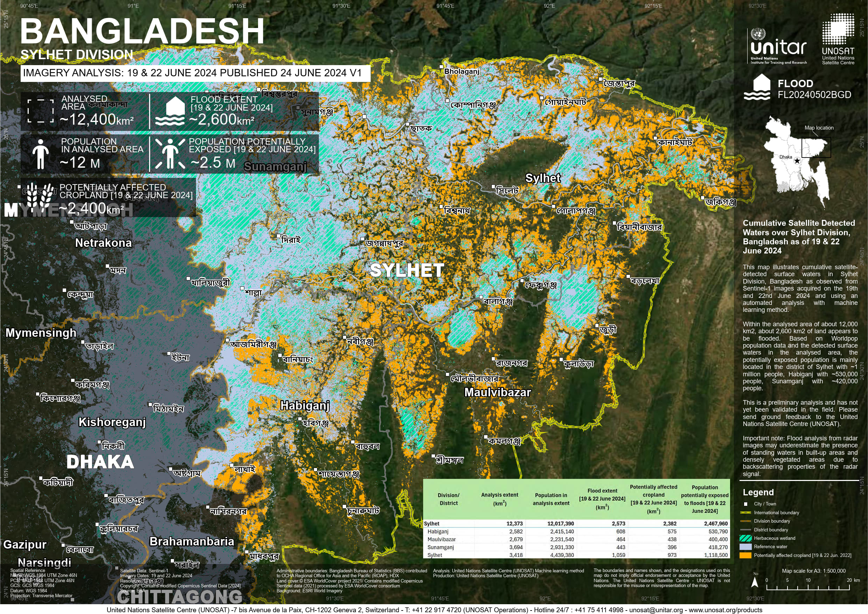Viewport: 868px width, 614px height.
Task: Click the unosat@unitar.org email address
Action: coord(656,610)
